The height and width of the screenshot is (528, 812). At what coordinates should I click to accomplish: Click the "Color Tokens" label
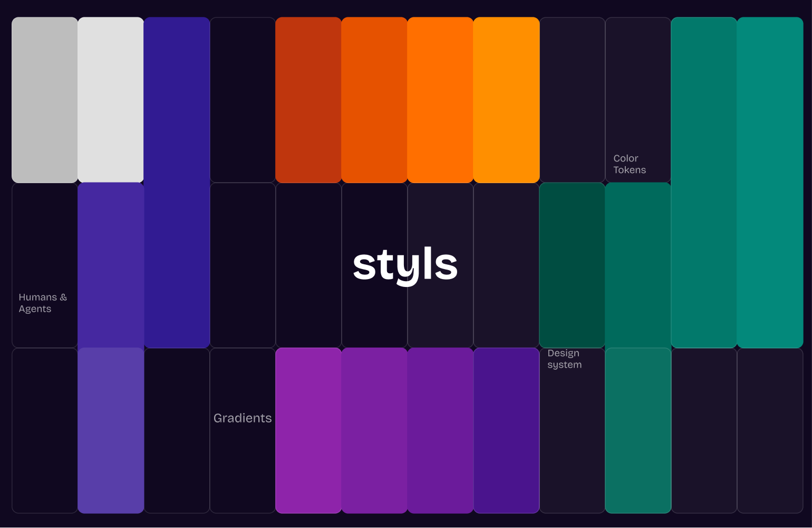pyautogui.click(x=630, y=164)
